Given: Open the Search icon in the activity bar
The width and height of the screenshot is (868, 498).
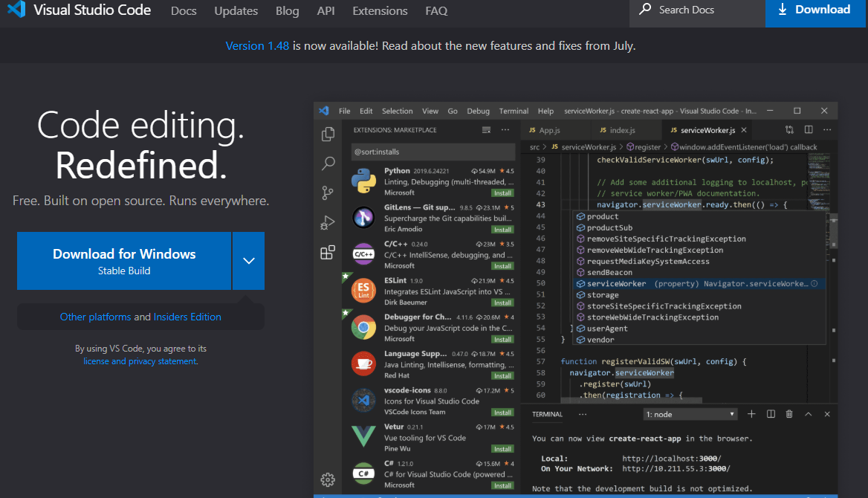Looking at the screenshot, I should (x=328, y=164).
